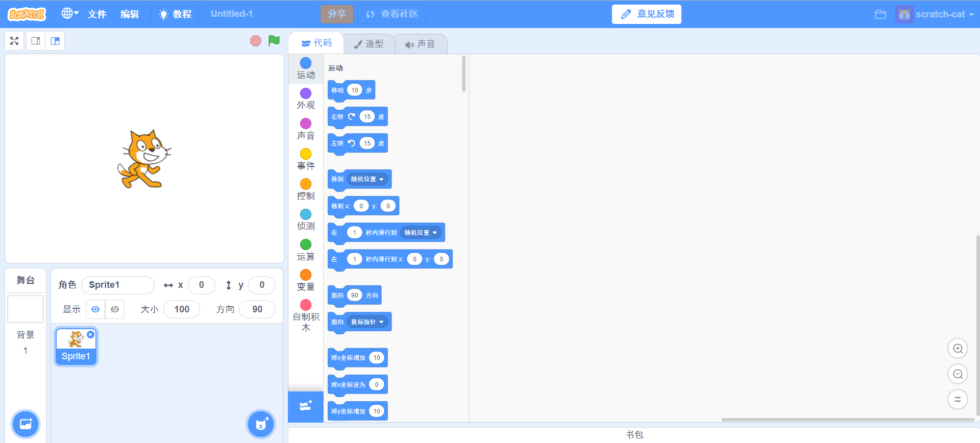Open the language globe menu

70,14
